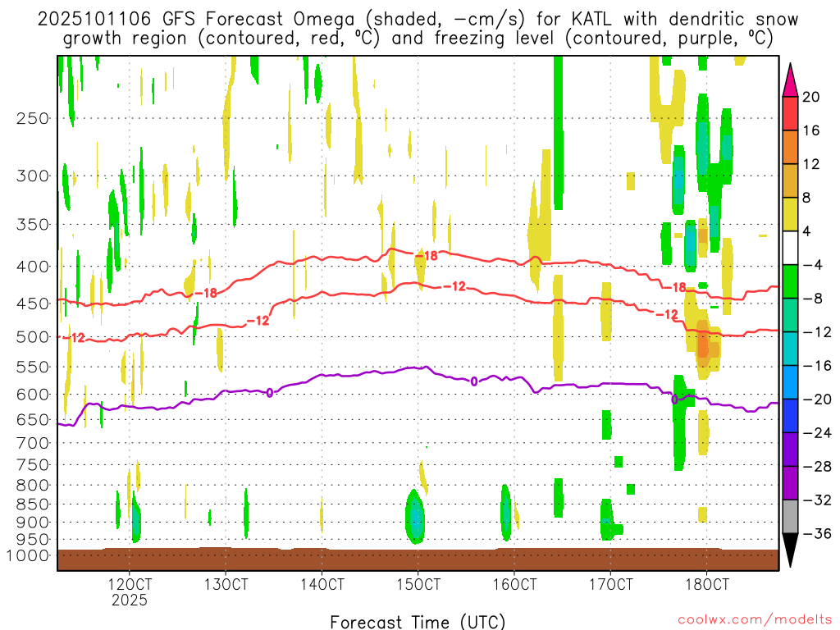Click the purple colorbar swatch between -24 and -28
Viewport: 840px width, 630px height.
click(790, 450)
